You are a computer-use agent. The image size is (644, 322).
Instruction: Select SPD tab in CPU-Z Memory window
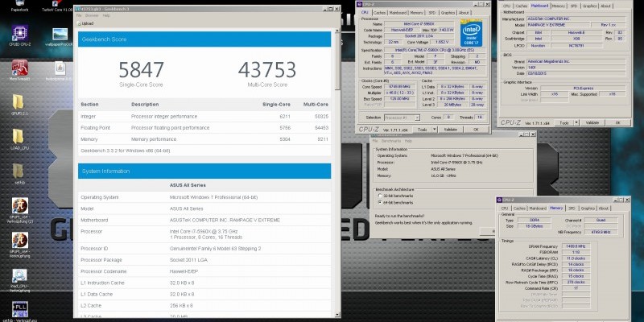point(572,208)
